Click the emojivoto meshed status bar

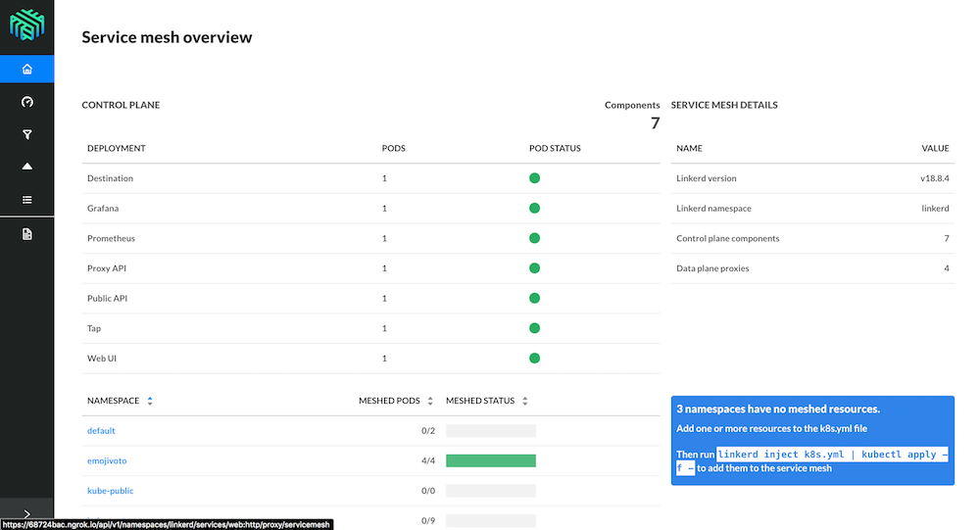(x=491, y=460)
